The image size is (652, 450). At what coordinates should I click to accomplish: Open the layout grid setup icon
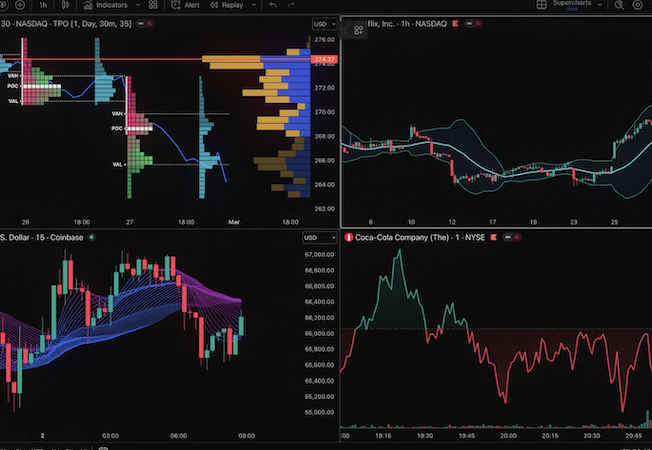(541, 5)
